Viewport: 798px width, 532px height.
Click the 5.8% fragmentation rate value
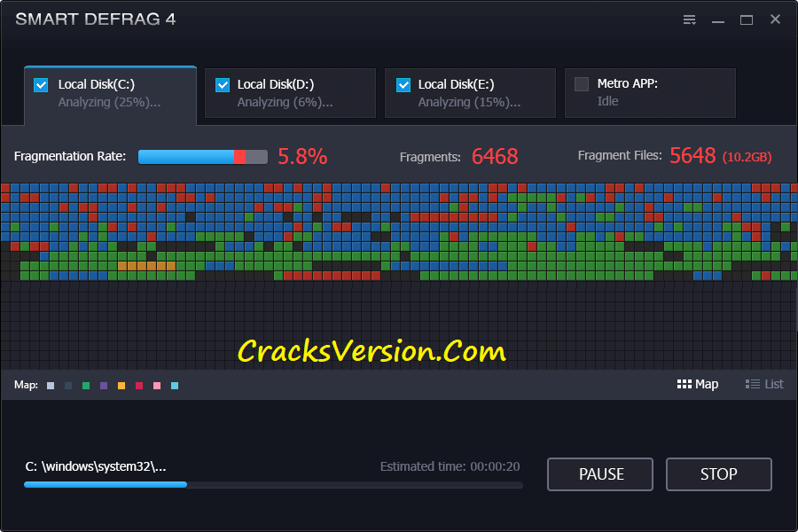click(302, 156)
